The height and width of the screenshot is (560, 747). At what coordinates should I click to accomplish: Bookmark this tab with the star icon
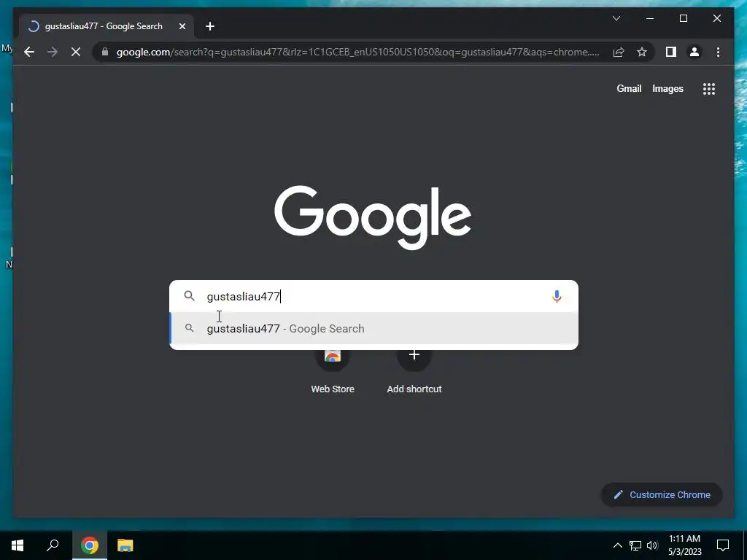642,52
